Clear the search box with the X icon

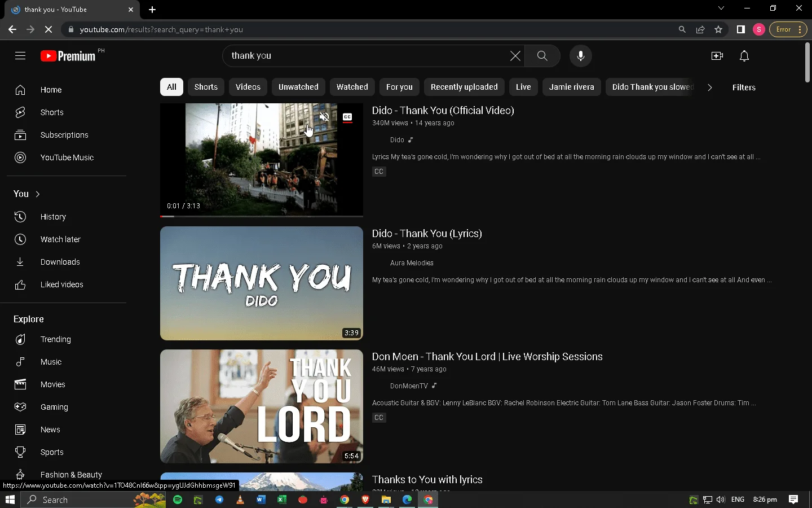click(x=515, y=55)
